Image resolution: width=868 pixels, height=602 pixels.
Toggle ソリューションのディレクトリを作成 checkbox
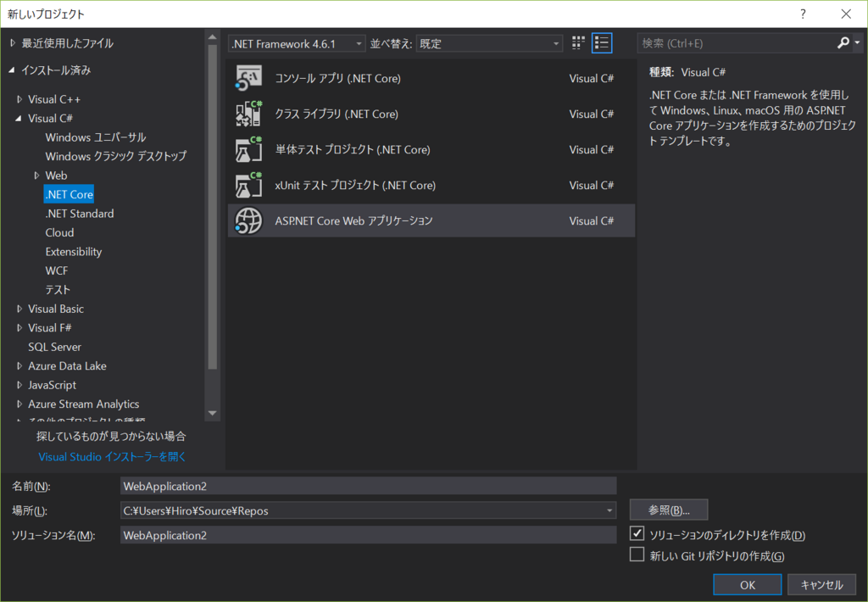(x=637, y=534)
